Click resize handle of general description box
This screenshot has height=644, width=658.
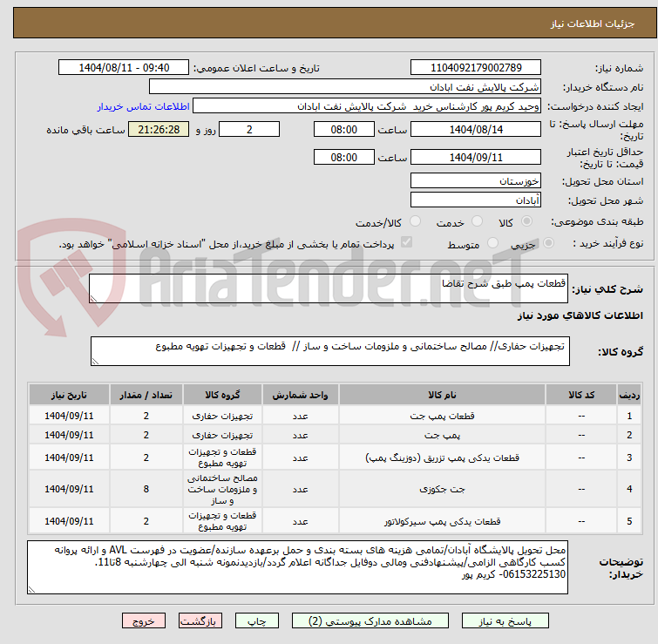[93, 299]
